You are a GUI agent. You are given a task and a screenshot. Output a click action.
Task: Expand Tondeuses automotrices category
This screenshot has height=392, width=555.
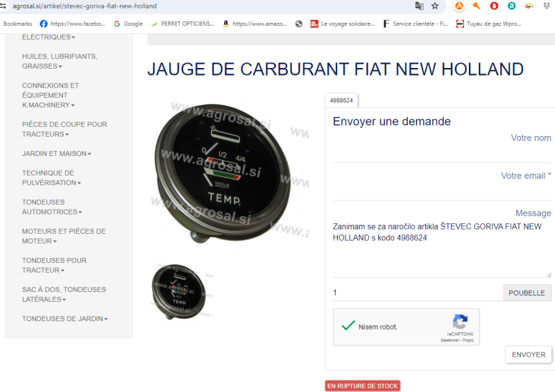pyautogui.click(x=51, y=207)
